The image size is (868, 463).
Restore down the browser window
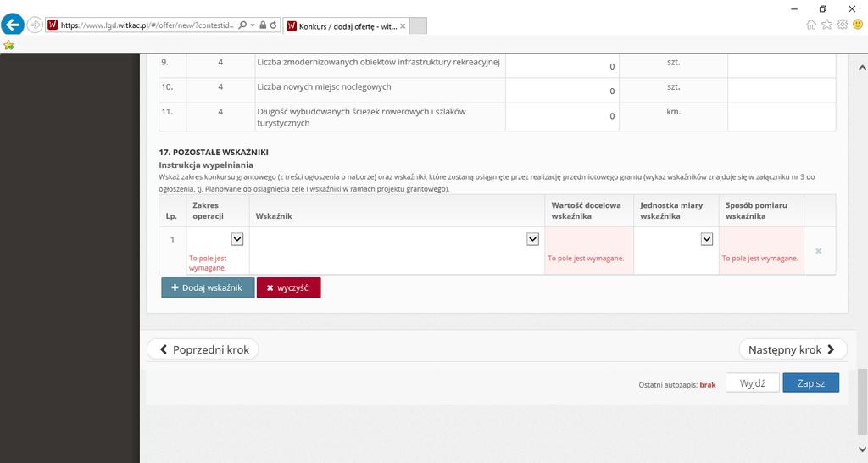(822, 8)
